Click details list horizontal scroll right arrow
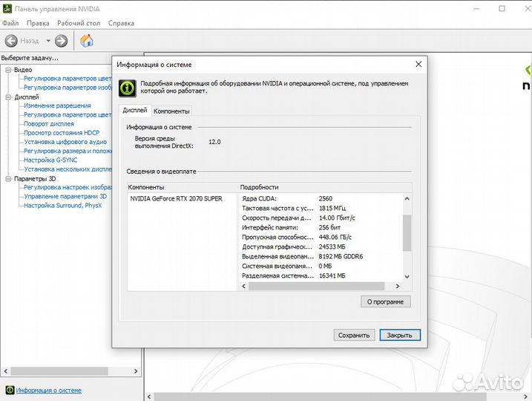This screenshot has height=401, width=532. click(398, 286)
